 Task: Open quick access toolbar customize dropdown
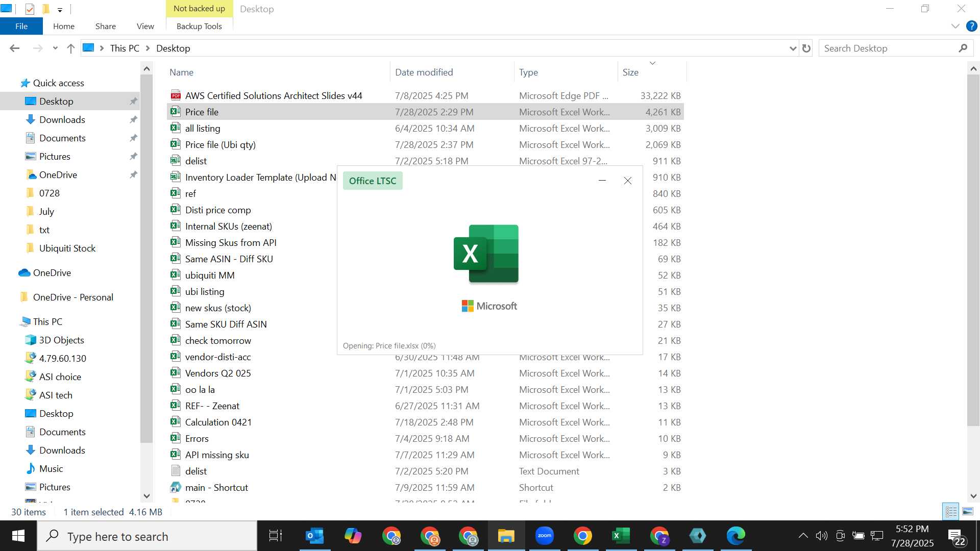[x=60, y=10]
